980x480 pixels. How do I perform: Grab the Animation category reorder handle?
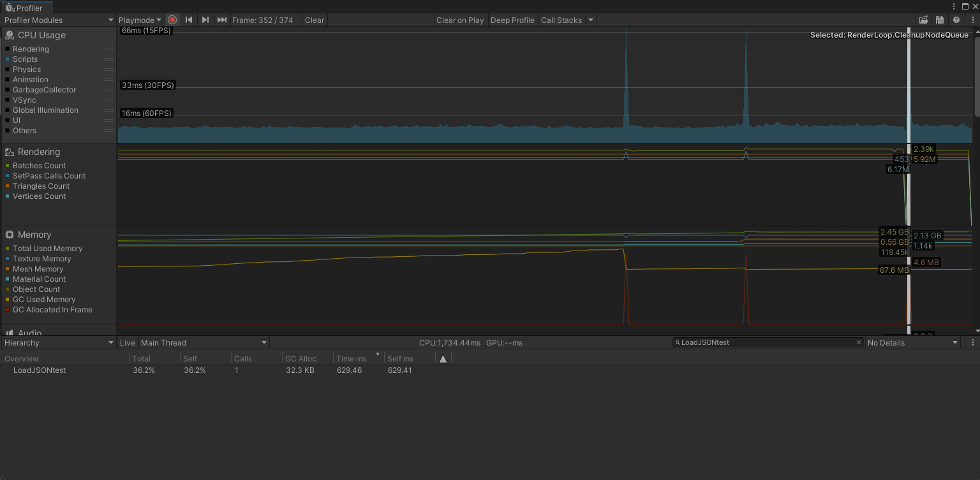[x=109, y=80]
